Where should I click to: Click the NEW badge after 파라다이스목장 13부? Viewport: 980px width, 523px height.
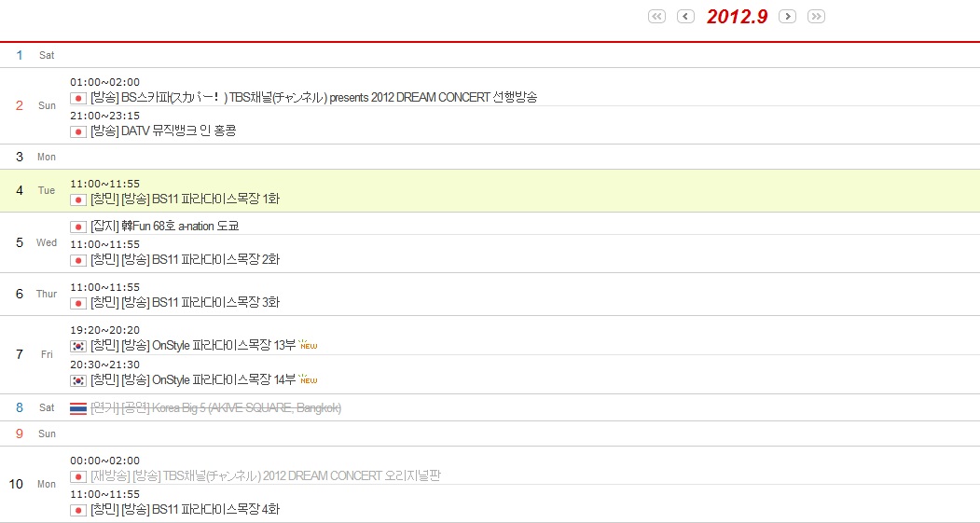pos(308,344)
